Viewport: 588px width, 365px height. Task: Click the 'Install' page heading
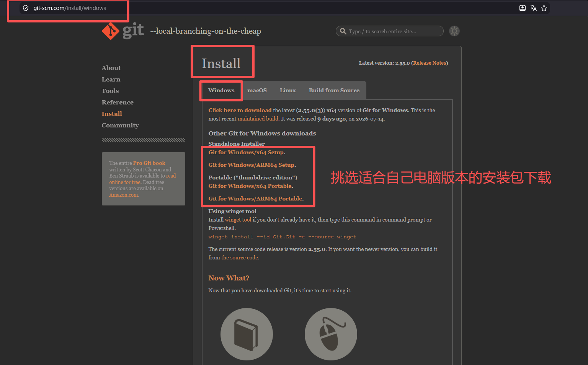click(x=221, y=63)
